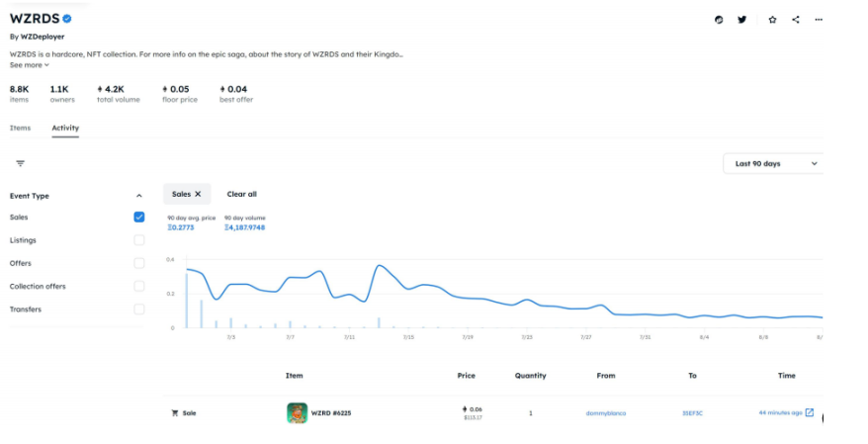Check the Offers event type box

click(x=139, y=263)
